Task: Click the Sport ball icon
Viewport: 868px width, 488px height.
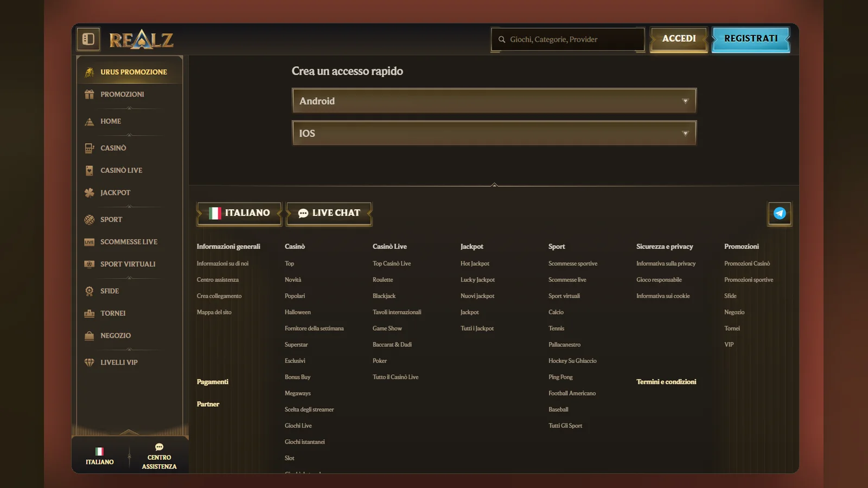Action: click(x=90, y=220)
